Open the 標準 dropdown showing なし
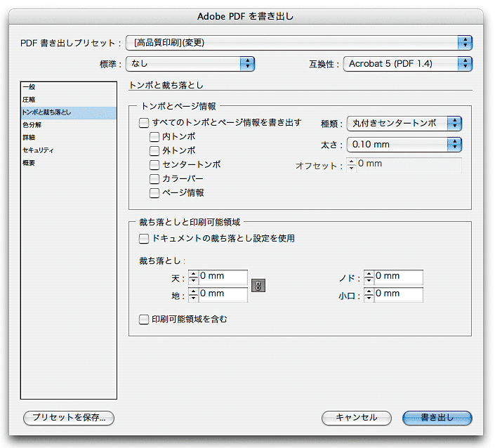Viewport: 495px width, 448px height. (190, 64)
